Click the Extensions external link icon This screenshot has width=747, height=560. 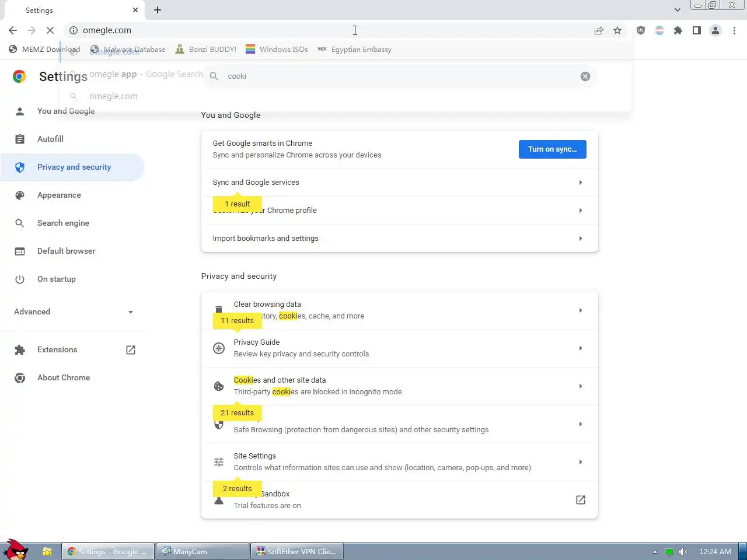pyautogui.click(x=131, y=350)
